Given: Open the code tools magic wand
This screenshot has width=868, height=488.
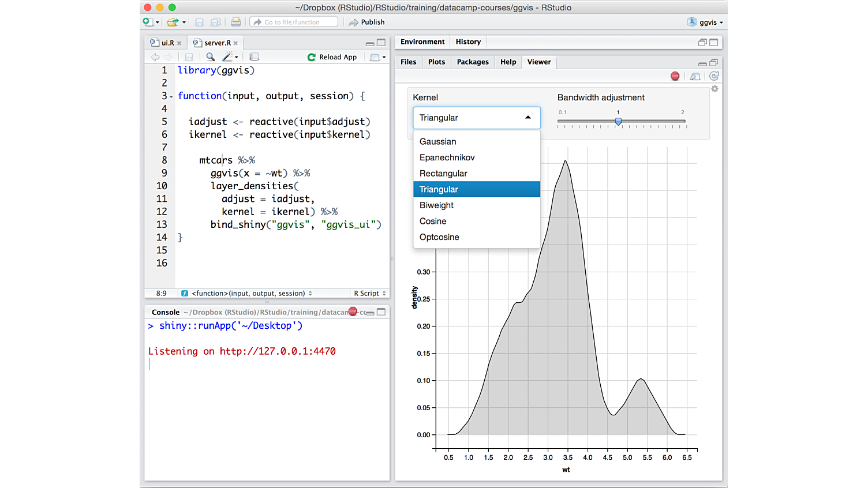Looking at the screenshot, I should click(228, 57).
